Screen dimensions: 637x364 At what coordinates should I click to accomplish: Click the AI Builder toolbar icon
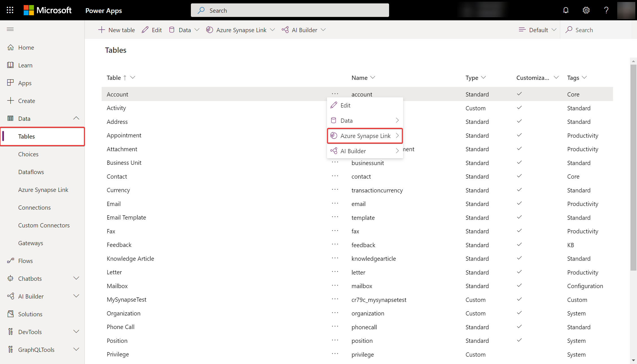tap(285, 30)
